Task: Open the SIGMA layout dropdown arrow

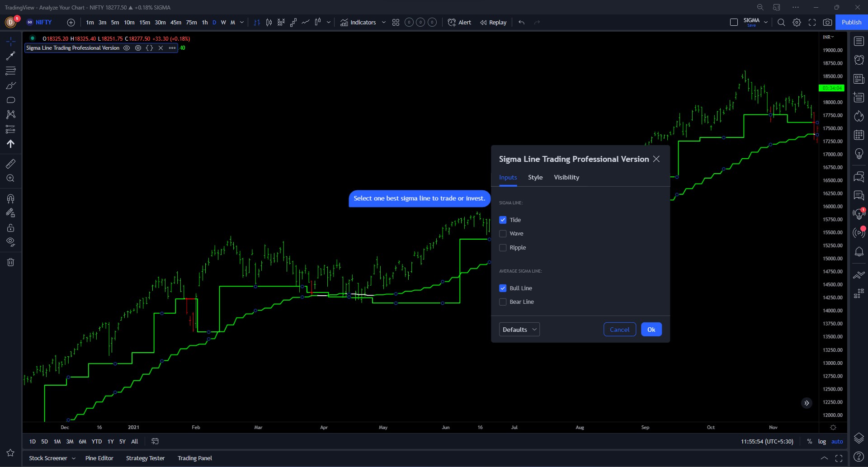Action: tap(766, 22)
